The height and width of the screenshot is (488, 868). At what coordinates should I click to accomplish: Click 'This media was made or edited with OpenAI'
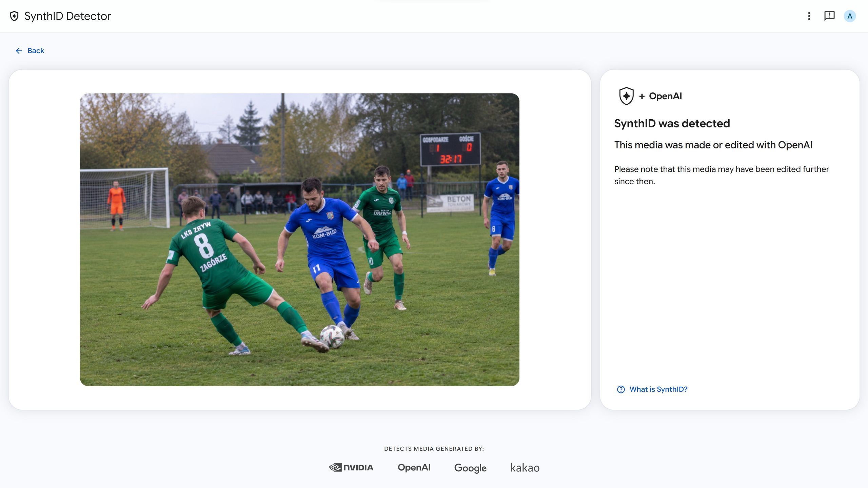coord(713,145)
